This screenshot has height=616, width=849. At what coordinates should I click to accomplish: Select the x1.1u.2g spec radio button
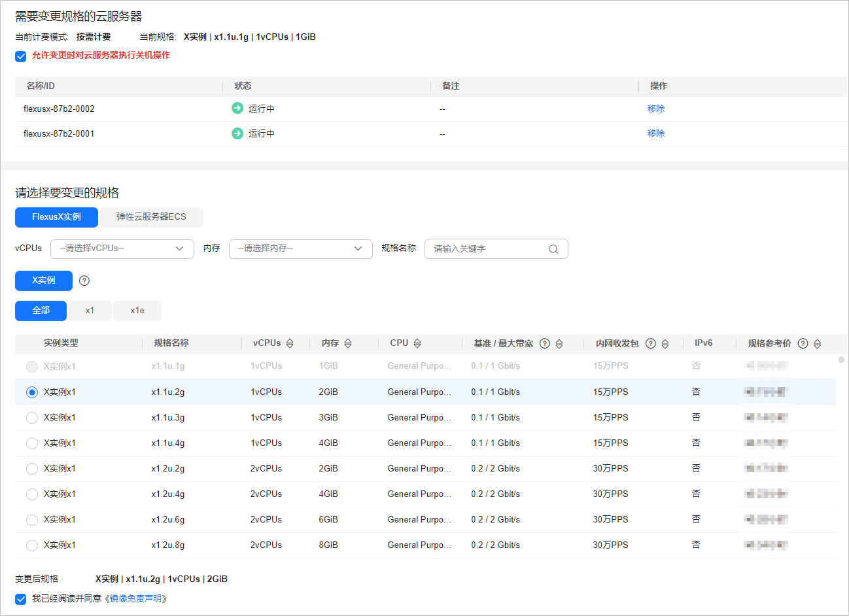[32, 392]
